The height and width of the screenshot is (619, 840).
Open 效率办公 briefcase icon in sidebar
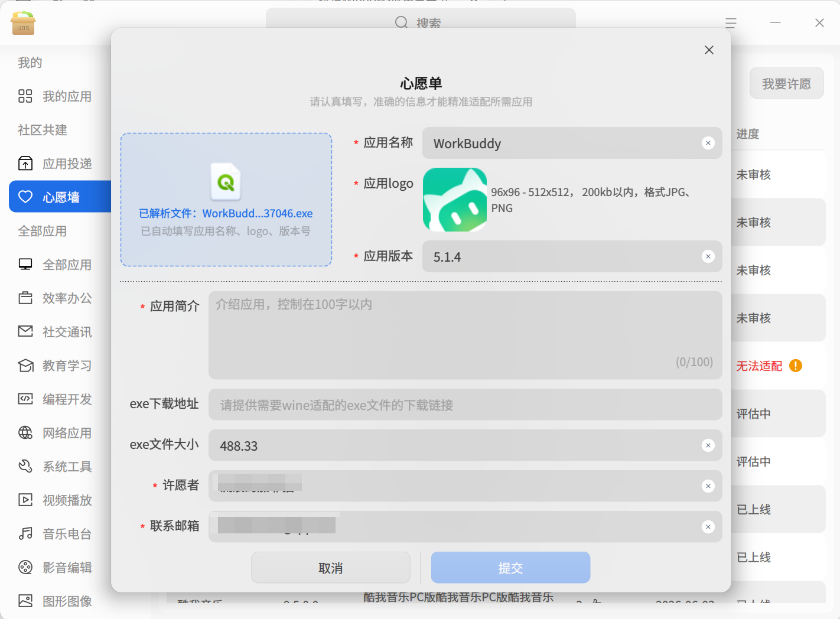25,298
